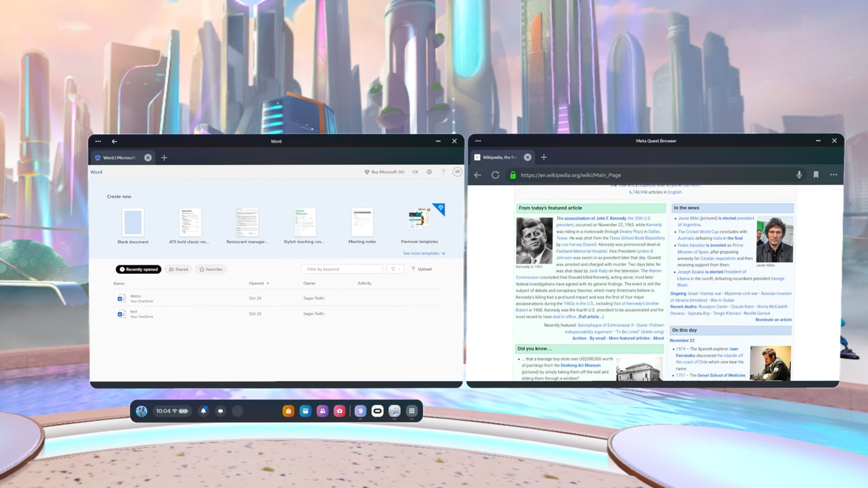Bookmark the current page
Viewport: 868px width, 488px height.
(816, 175)
